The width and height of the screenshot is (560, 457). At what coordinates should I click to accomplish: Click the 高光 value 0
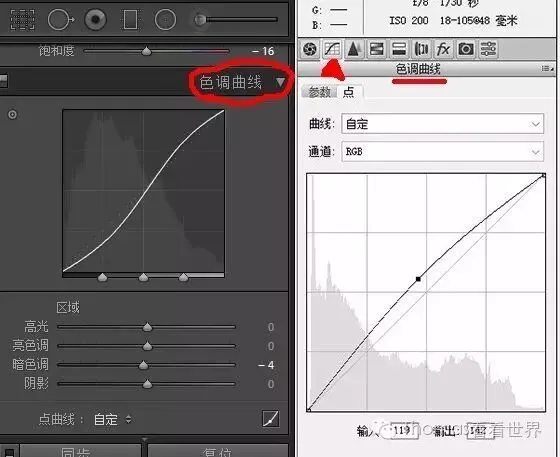(x=271, y=327)
